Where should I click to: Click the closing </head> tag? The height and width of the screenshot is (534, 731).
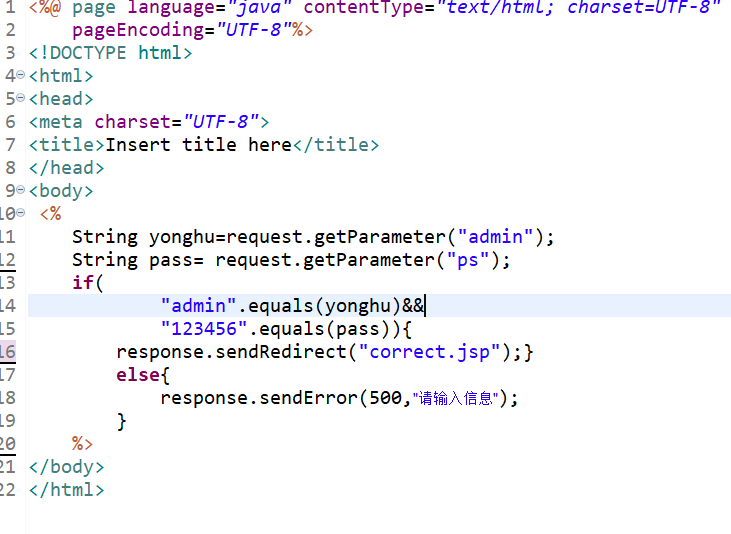(67, 168)
